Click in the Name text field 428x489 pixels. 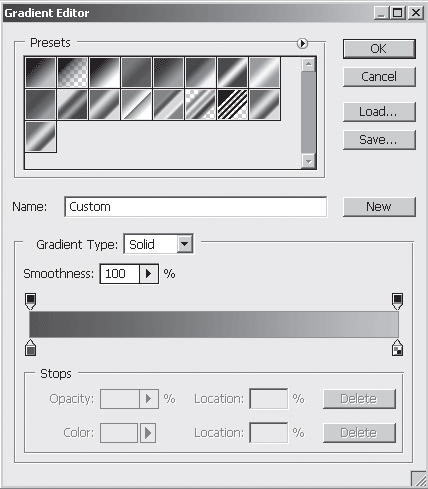[x=196, y=207]
